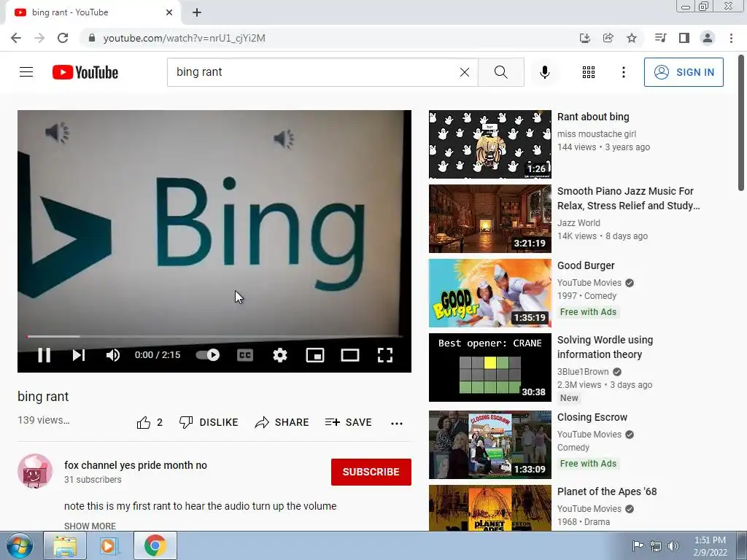Open fox channel avatar
747x560 pixels.
[35, 471]
